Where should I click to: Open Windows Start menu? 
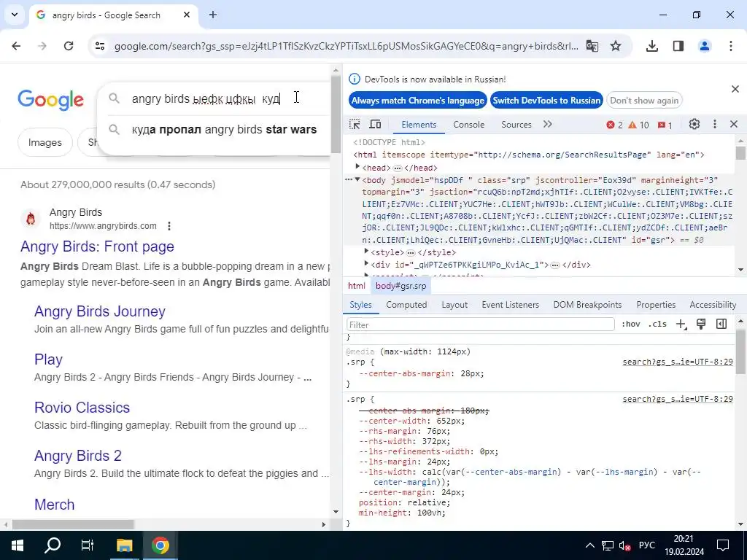click(x=18, y=545)
